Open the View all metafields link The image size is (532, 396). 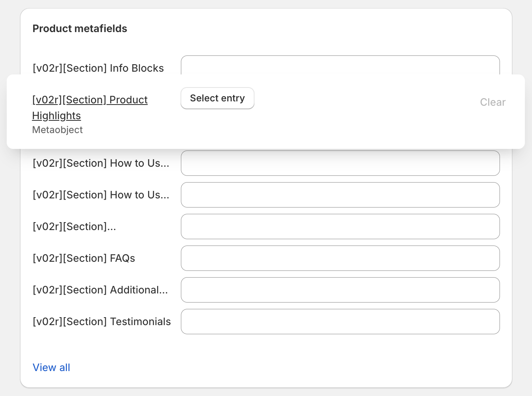click(51, 367)
